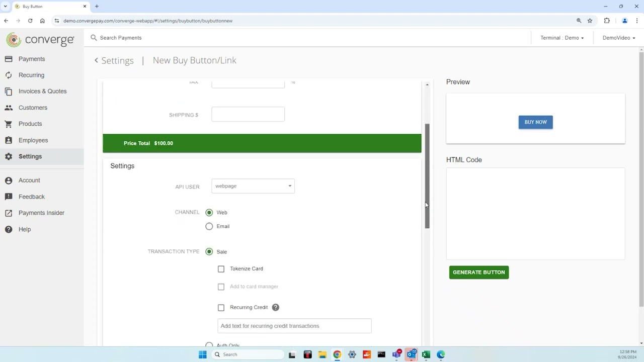644x362 pixels.
Task: Click the browser back arrow
Action: coord(6,21)
